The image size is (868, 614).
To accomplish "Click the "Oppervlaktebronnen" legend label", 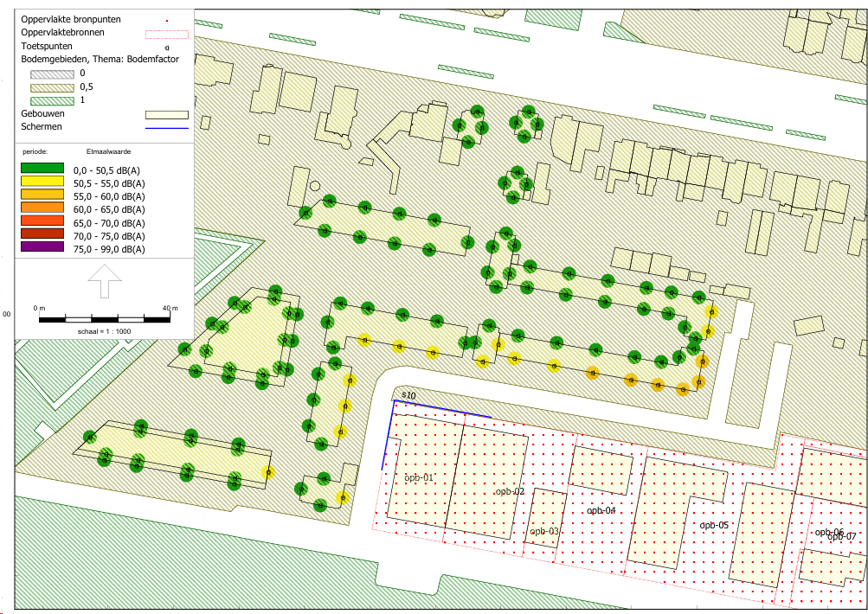I will pyautogui.click(x=62, y=32).
